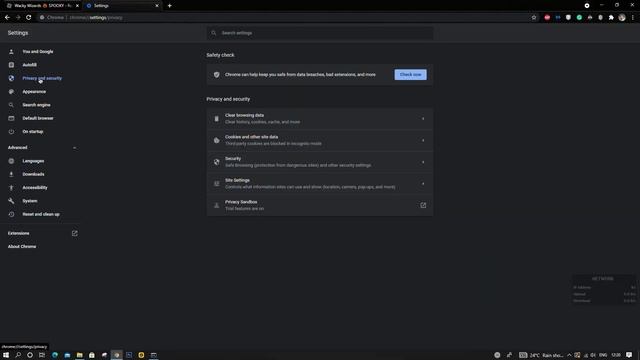This screenshot has width=640, height=360.
Task: Expand Site Settings row arrow
Action: pyautogui.click(x=423, y=184)
